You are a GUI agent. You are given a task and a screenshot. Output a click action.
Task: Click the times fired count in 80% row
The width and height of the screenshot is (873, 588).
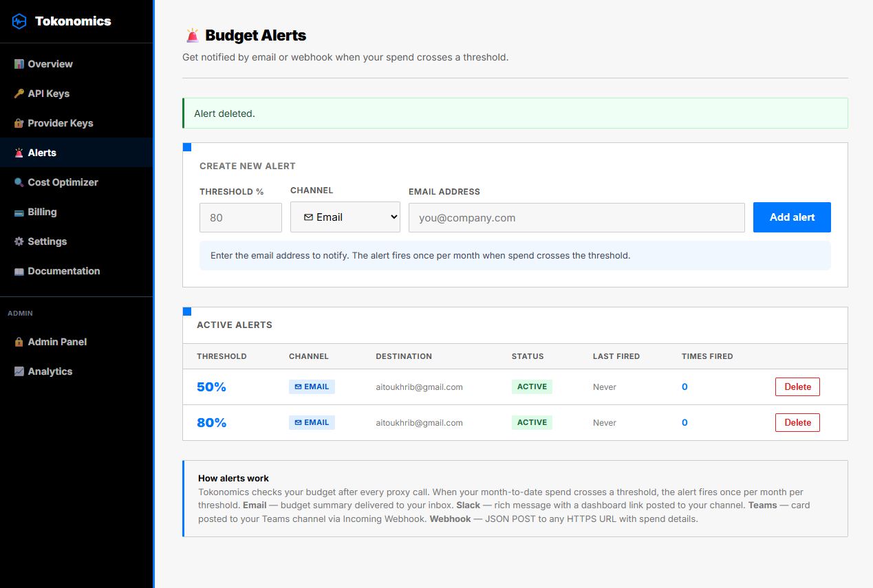[x=685, y=422]
